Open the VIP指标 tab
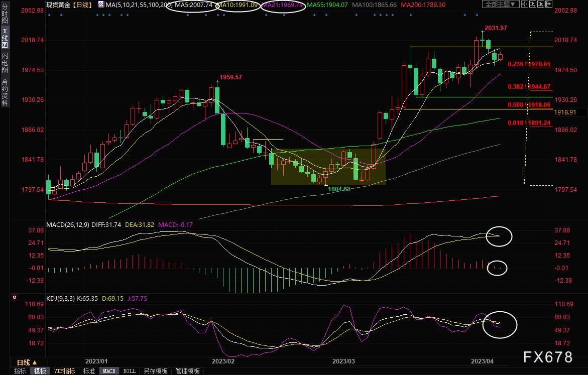This screenshot has height=375, width=588. click(64, 371)
